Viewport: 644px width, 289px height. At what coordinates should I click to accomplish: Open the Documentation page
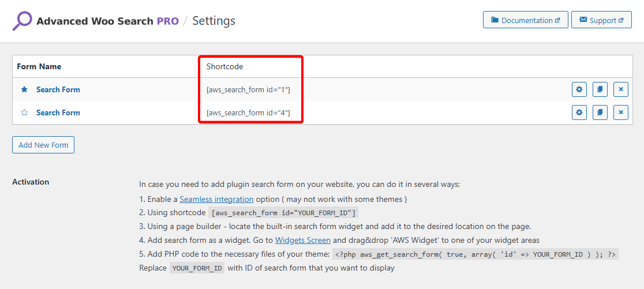[525, 20]
